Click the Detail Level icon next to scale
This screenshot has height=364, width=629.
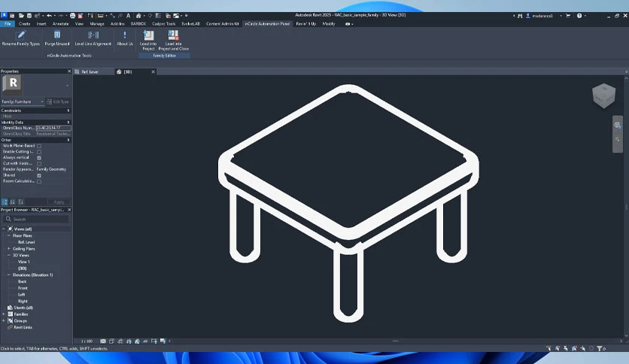(103, 341)
